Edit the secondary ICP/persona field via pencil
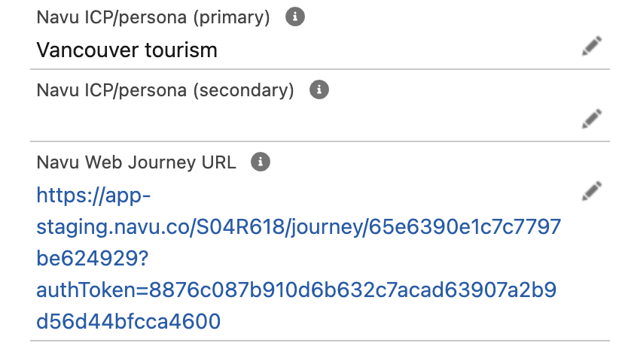The width and height of the screenshot is (622, 364). point(592,118)
